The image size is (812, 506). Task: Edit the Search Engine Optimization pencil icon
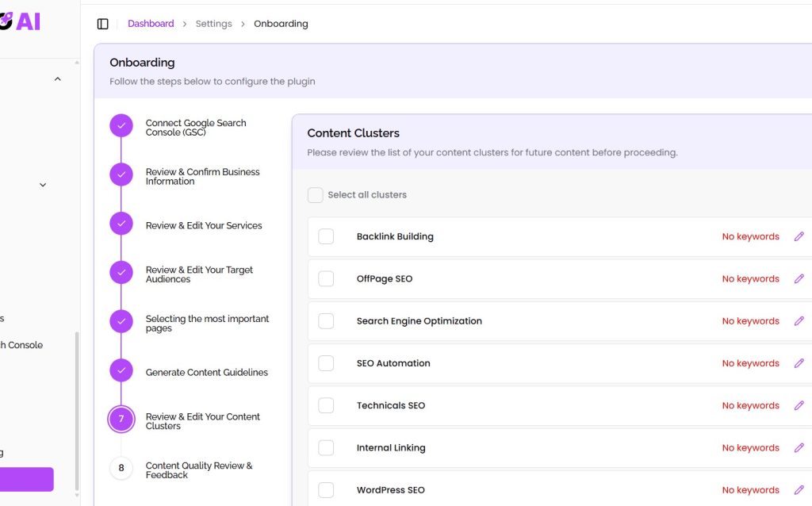[x=799, y=321]
